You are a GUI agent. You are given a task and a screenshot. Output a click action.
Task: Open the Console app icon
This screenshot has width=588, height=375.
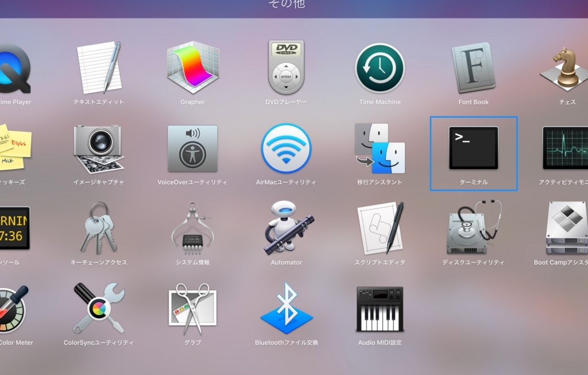[x=14, y=228]
